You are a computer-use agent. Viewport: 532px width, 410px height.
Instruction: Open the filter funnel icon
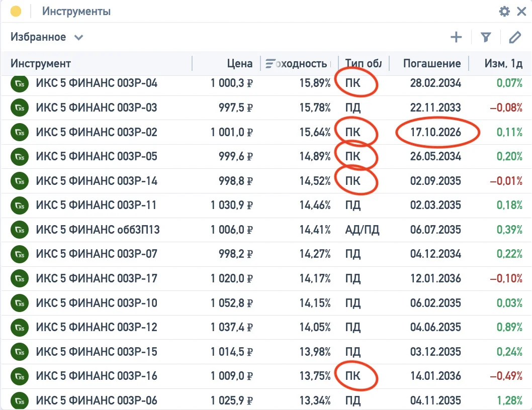point(486,37)
